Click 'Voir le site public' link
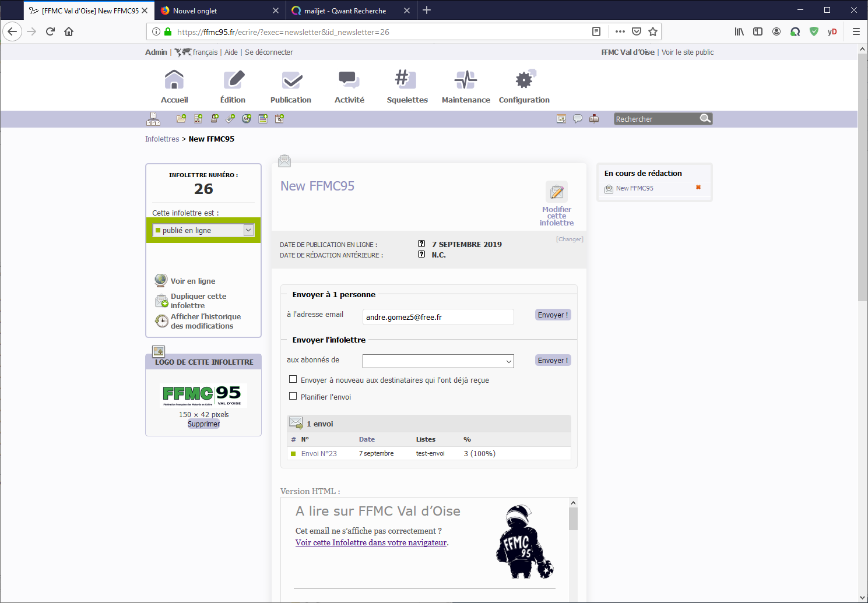 687,52
